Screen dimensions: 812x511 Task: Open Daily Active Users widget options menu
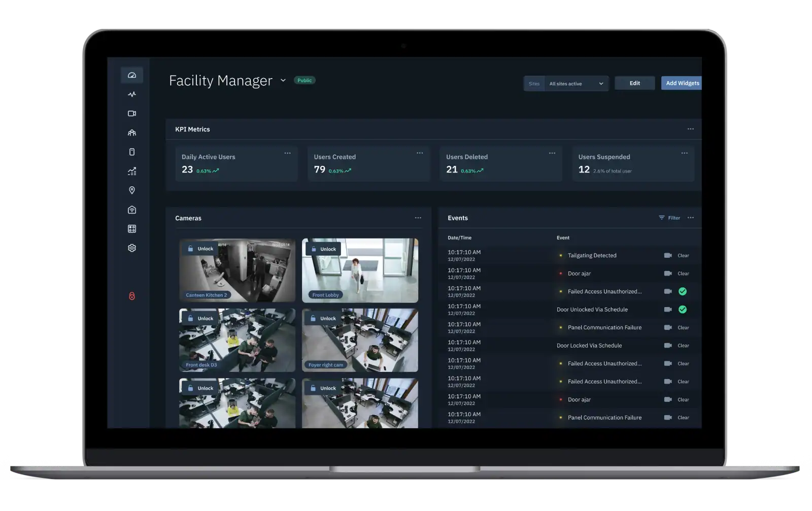click(288, 153)
